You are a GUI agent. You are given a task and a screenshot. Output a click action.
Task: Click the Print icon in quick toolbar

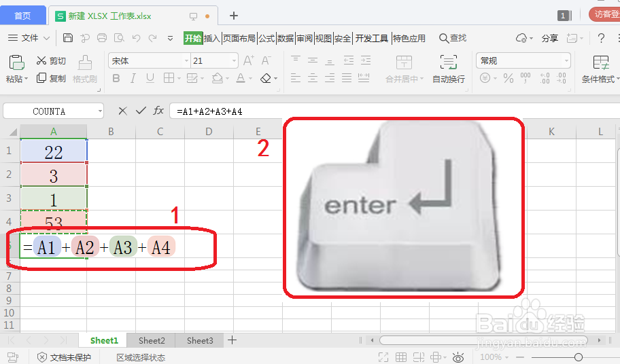point(102,38)
